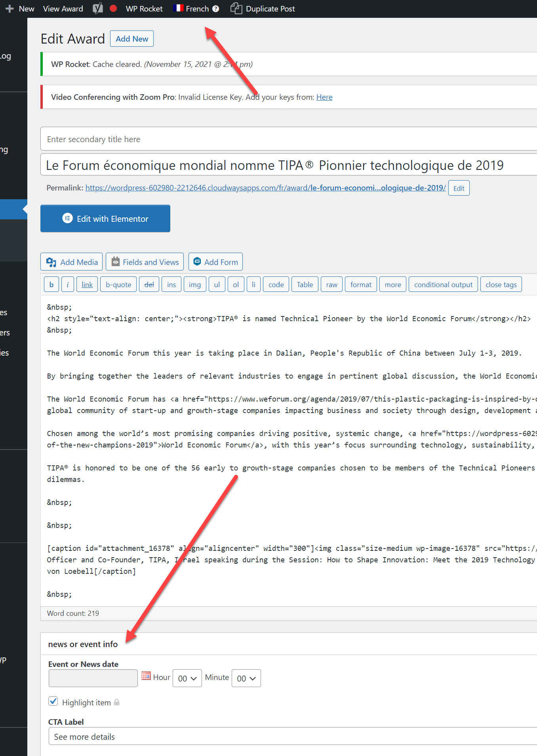Click the Add Form button
The width and height of the screenshot is (537, 756).
click(x=216, y=262)
